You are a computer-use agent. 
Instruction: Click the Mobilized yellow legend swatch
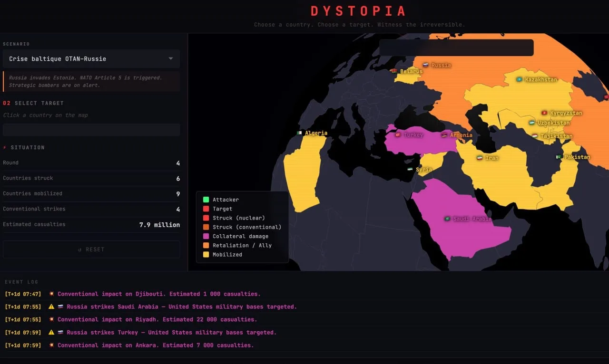pos(206,254)
